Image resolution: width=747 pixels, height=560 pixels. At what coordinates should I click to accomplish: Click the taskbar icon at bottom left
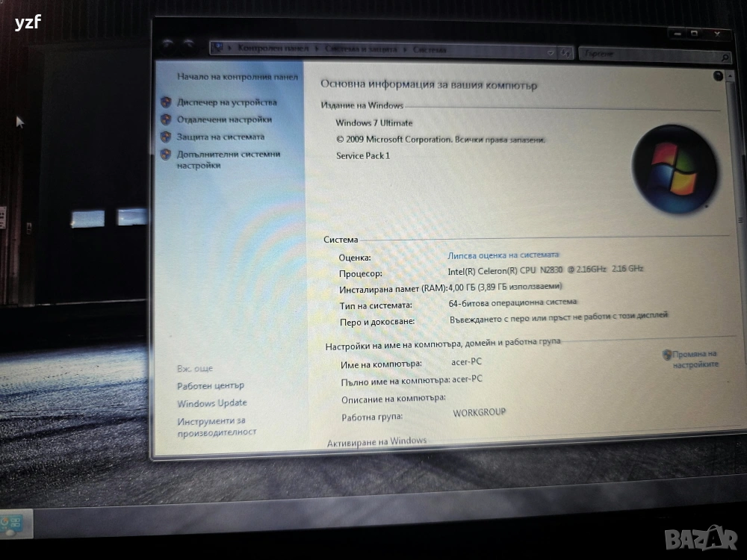coord(15,522)
